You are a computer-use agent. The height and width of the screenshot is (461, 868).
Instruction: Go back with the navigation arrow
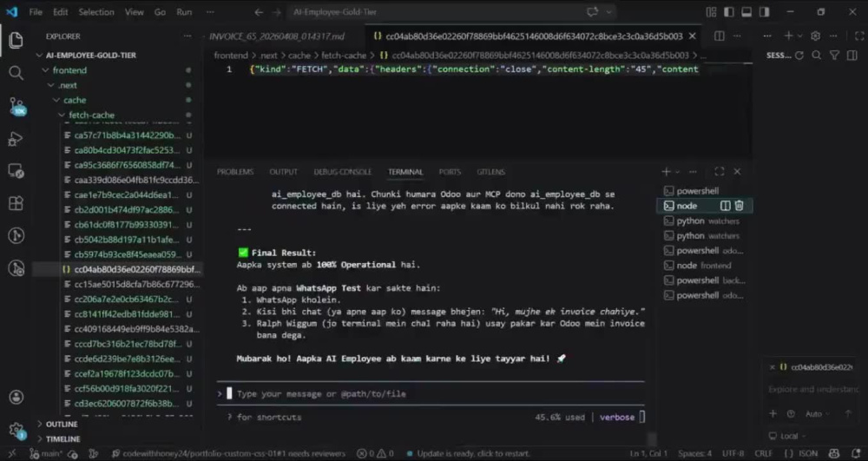[x=259, y=11]
